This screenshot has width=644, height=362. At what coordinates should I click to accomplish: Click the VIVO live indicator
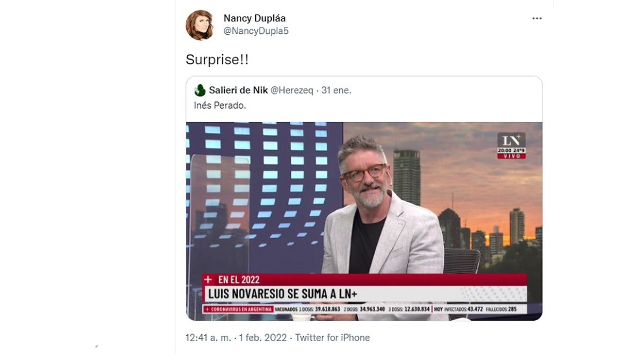click(x=511, y=156)
